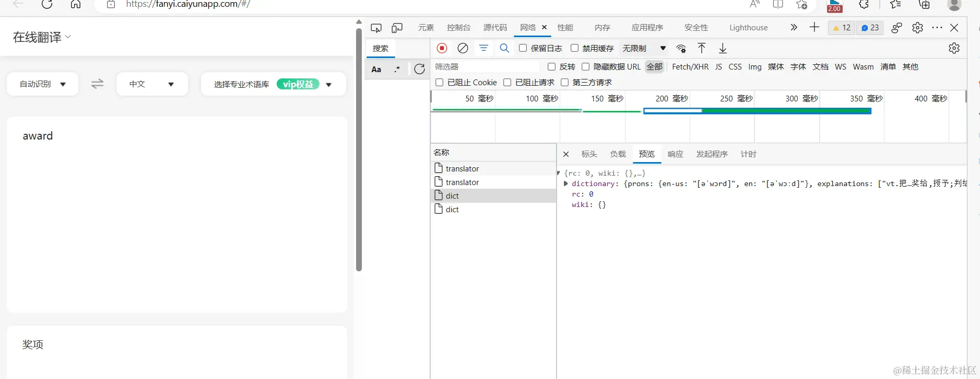Export HAR file with download arrow
980x379 pixels.
(x=723, y=48)
